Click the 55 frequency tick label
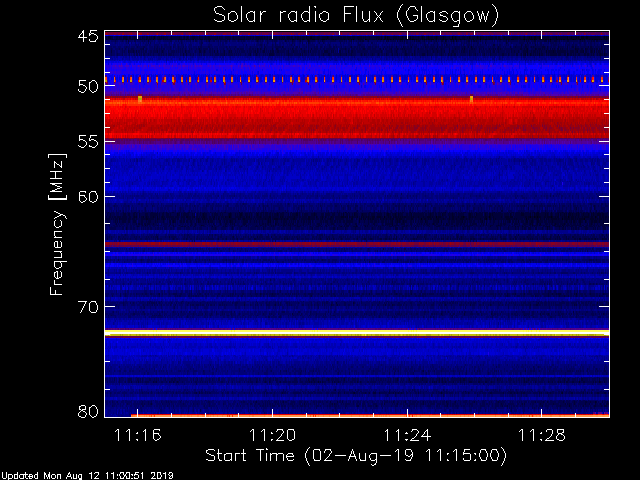The width and height of the screenshot is (640, 480). point(88,142)
